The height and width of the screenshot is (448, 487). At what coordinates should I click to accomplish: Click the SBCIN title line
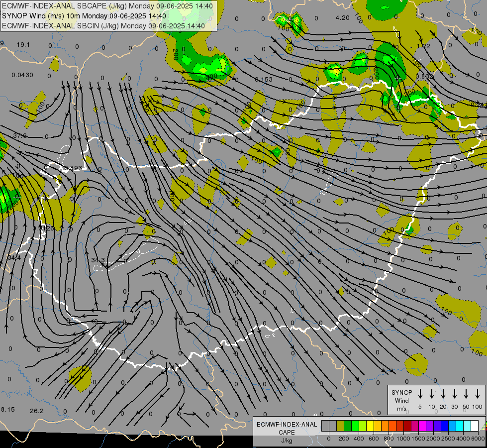(103, 26)
